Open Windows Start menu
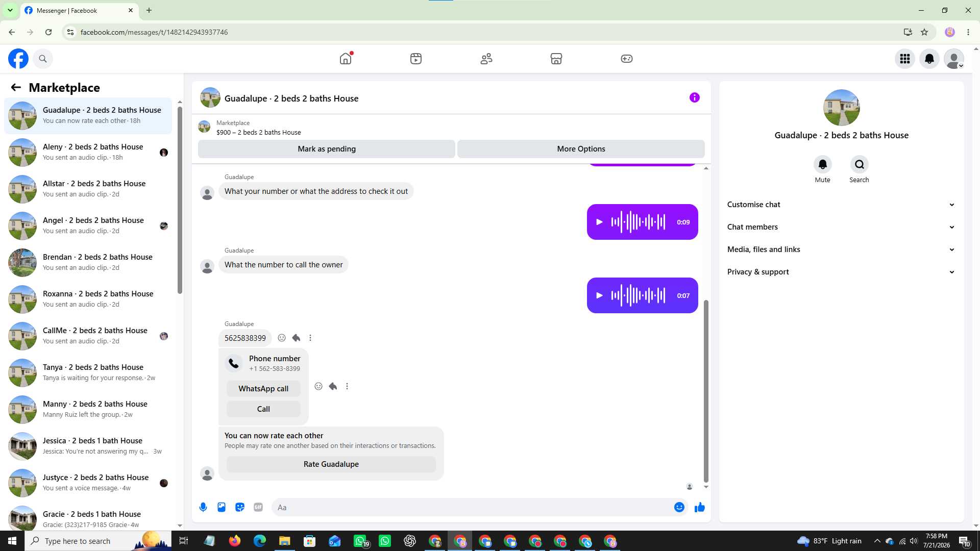The image size is (980, 551). 12,541
